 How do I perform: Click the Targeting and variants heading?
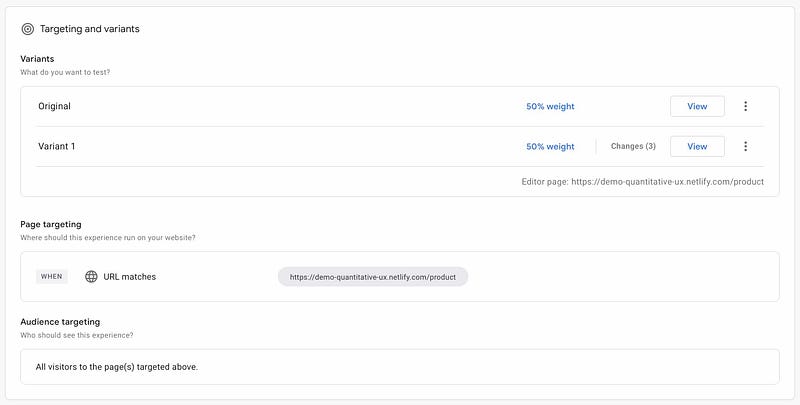(90, 29)
